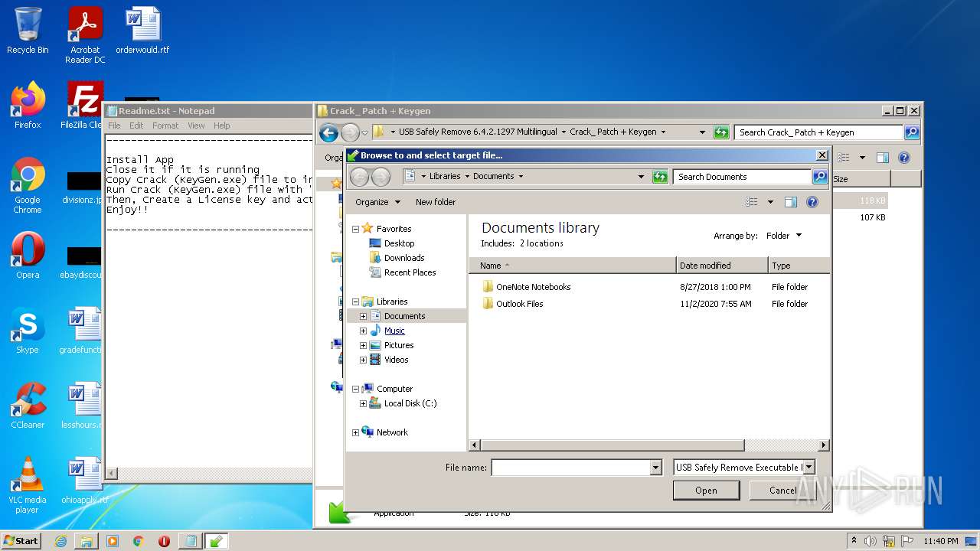Click search magnifier in browse dialog
This screenshot has width=980, height=551.
pyautogui.click(x=819, y=177)
